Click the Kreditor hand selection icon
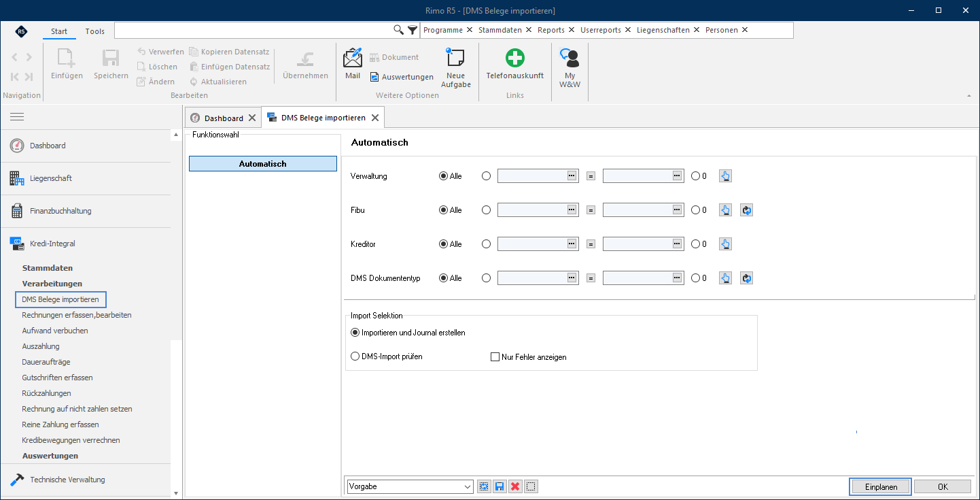Viewport: 980px width, 500px height. [725, 244]
